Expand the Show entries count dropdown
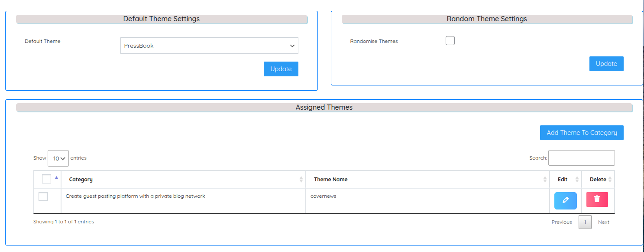Screen dimensions: 644x252 tap(58, 158)
